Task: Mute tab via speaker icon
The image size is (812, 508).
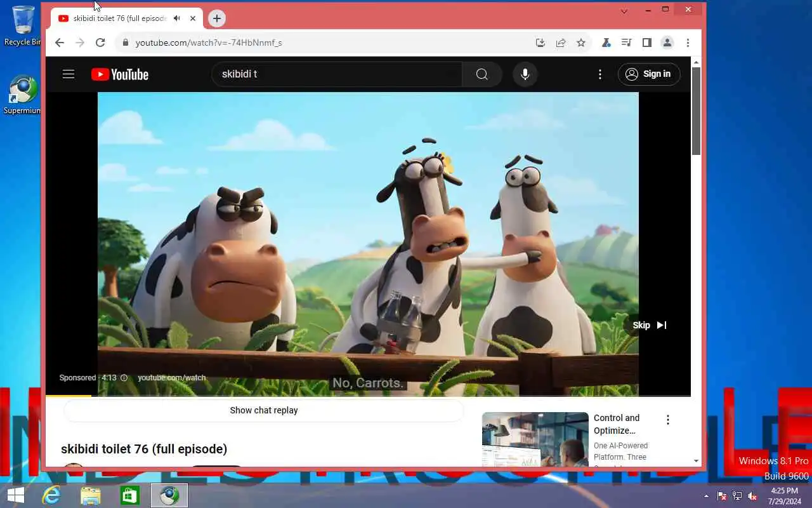Action: click(177, 18)
